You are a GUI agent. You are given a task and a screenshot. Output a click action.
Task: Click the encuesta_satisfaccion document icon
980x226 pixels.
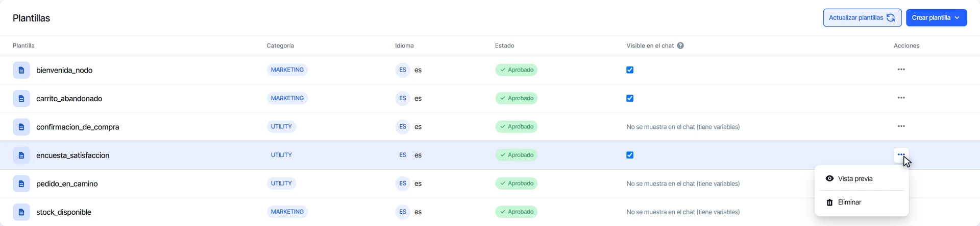point(21,155)
